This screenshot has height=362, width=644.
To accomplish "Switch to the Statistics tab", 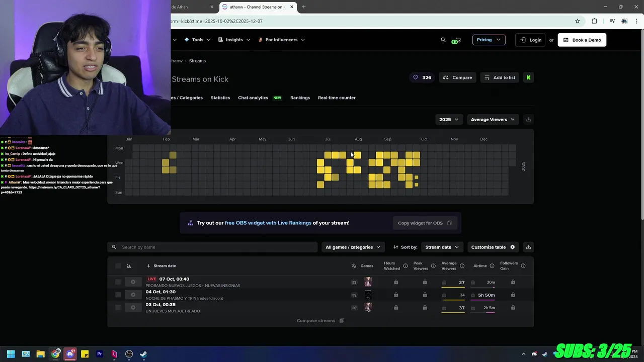I will [220, 98].
